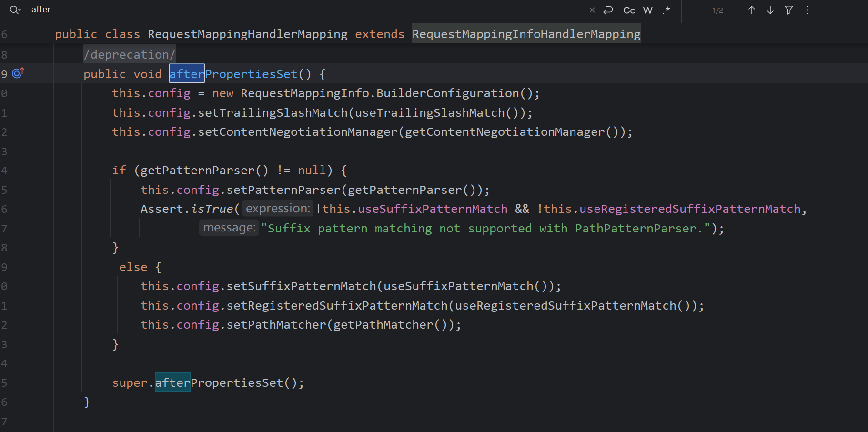
Task: Click RequestMappingInfo.BuilderConfiguration constructor call
Action: (x=380, y=93)
